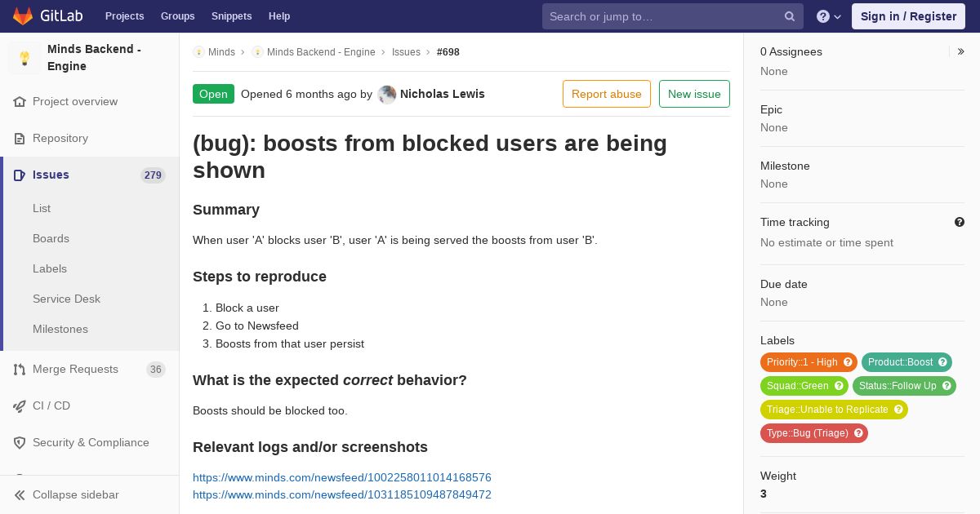Click Minds Backend - Engine project title
The image size is (980, 514).
[94, 58]
